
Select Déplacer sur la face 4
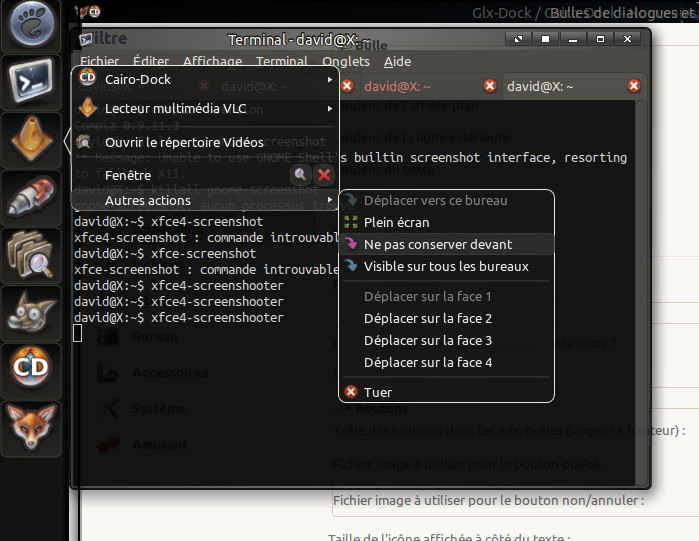(x=446, y=362)
